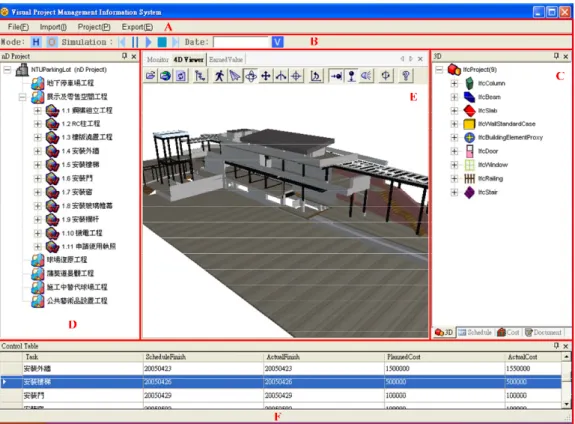Select the O mode button beside H
This screenshot has height=424, width=575.
pyautogui.click(x=52, y=42)
